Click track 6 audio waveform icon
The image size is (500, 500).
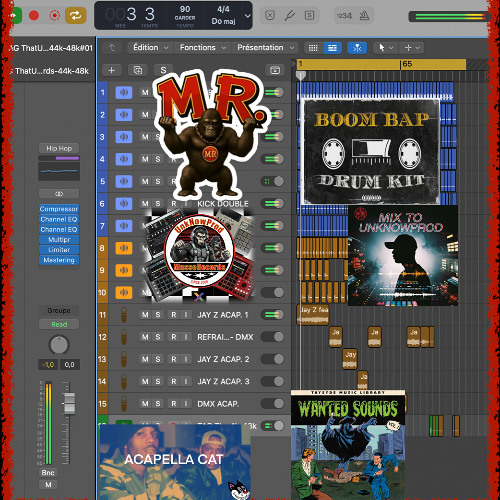(x=124, y=203)
